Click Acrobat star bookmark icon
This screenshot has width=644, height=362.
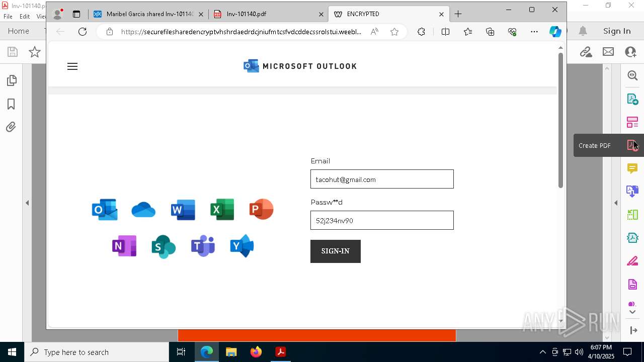tap(35, 52)
